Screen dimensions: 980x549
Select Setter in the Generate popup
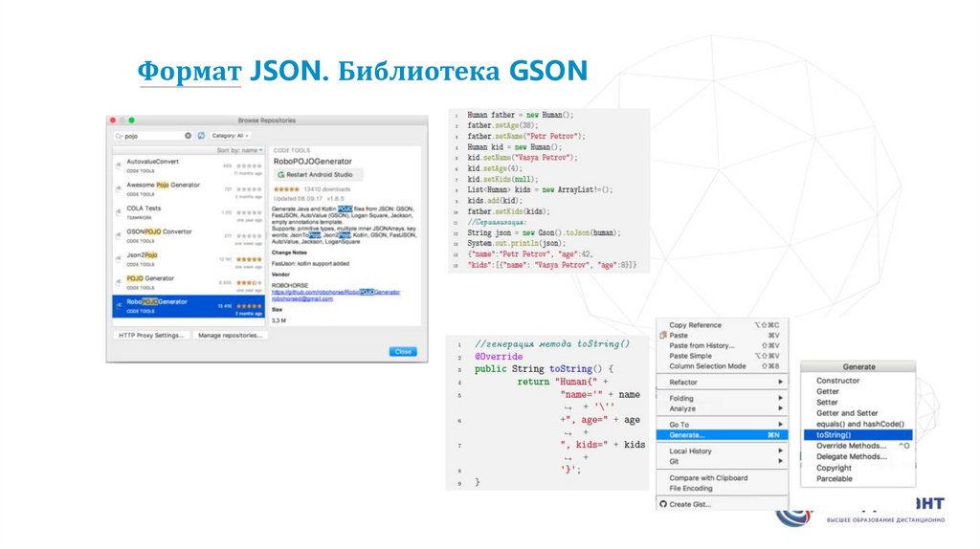857,403
